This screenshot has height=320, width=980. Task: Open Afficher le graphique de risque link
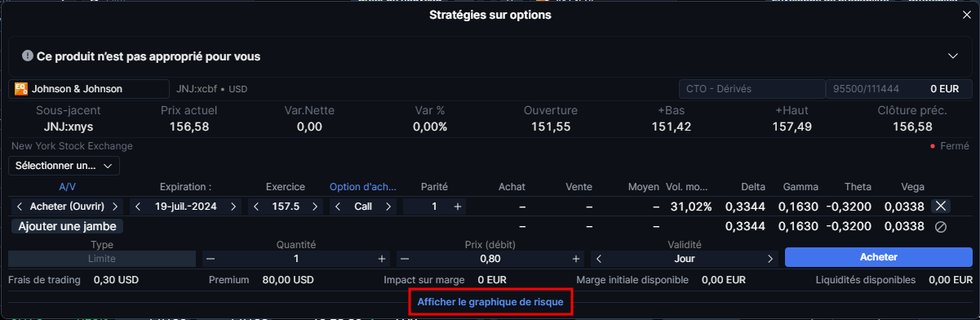[x=490, y=301]
